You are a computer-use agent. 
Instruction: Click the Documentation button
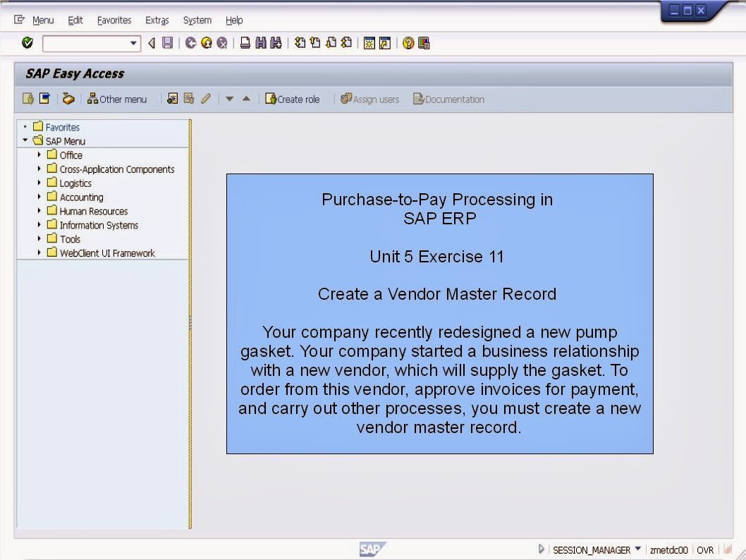pyautogui.click(x=449, y=99)
